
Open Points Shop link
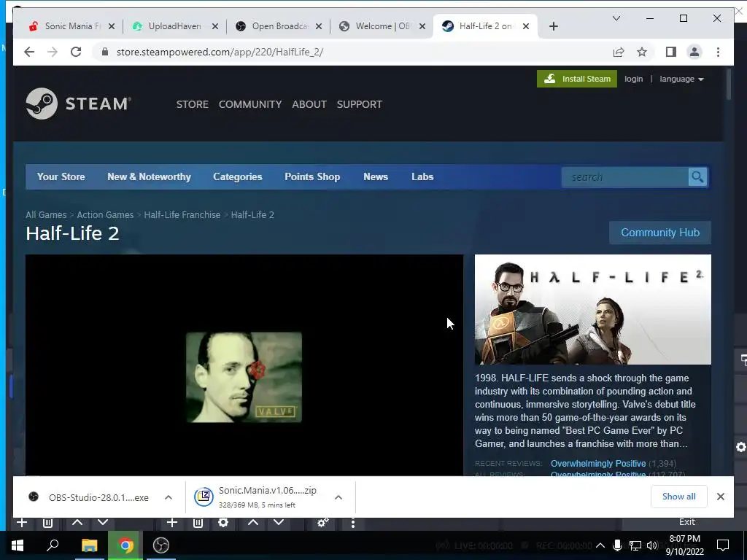[312, 176]
